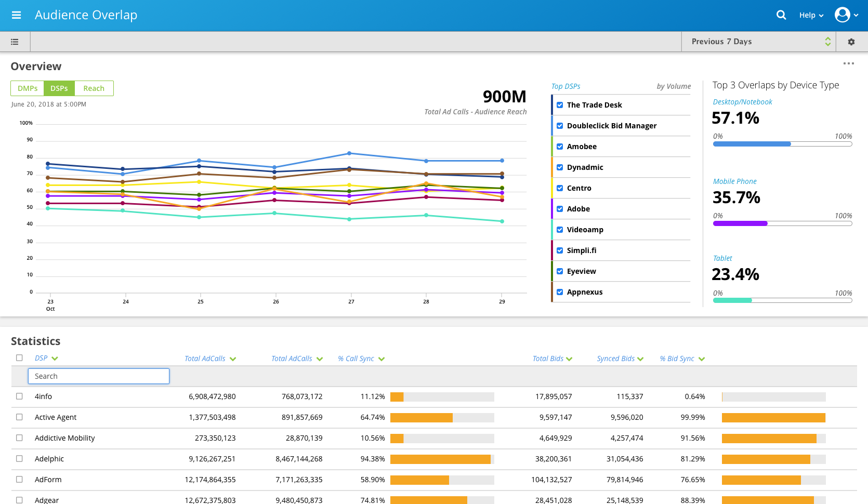Click the Mobile Phone overlap progress bar
The width and height of the screenshot is (868, 504).
pyautogui.click(x=782, y=223)
